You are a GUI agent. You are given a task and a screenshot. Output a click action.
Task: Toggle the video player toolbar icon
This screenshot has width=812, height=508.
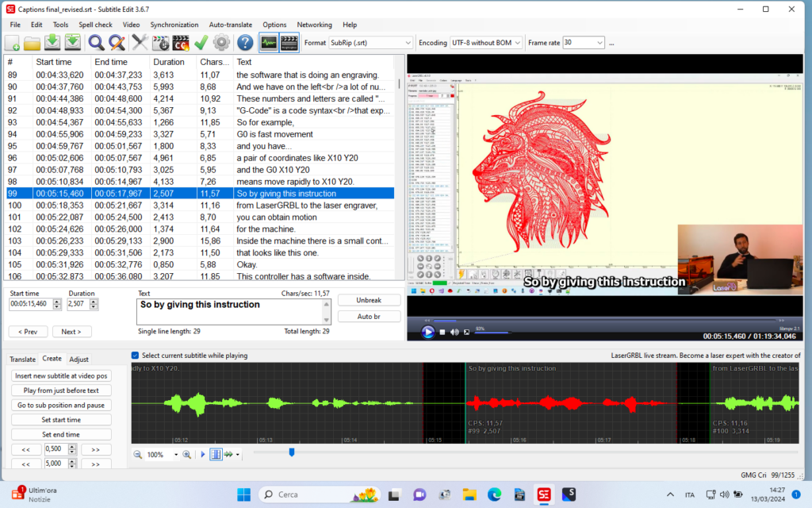point(289,42)
